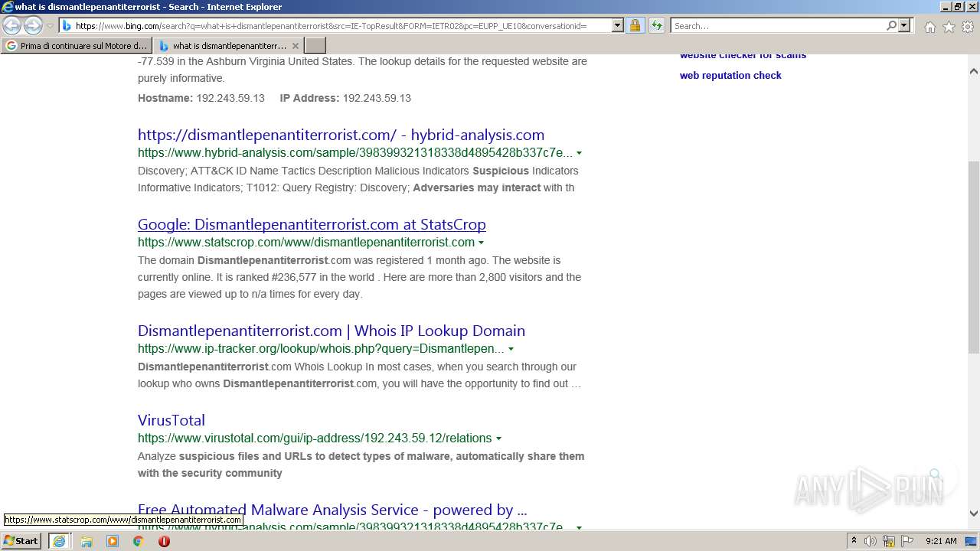The width and height of the screenshot is (980, 551).
Task: Open the Action Center flag icon
Action: coord(906,541)
